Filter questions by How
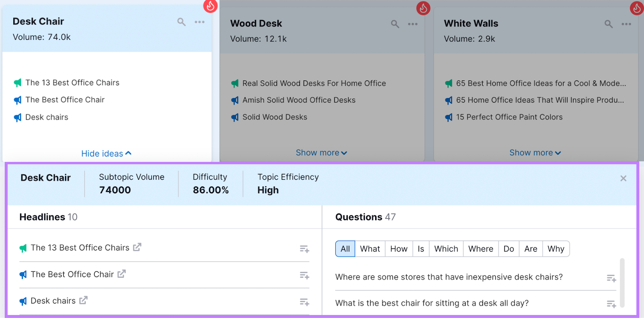The image size is (644, 318). coord(399,249)
